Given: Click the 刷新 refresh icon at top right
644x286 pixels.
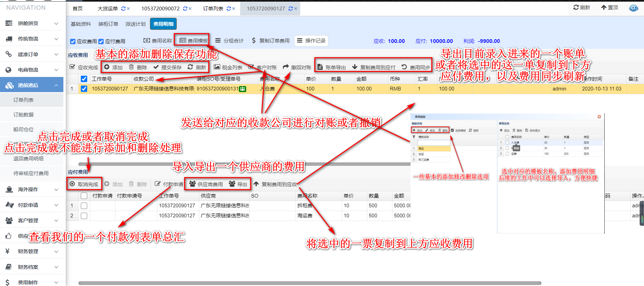Looking at the screenshot, I should [x=576, y=7].
